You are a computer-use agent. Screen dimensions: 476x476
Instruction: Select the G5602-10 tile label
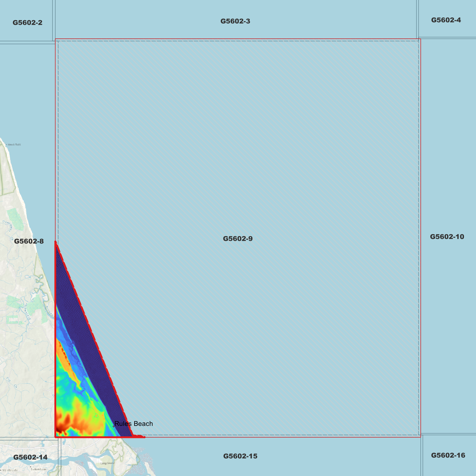tap(447, 236)
